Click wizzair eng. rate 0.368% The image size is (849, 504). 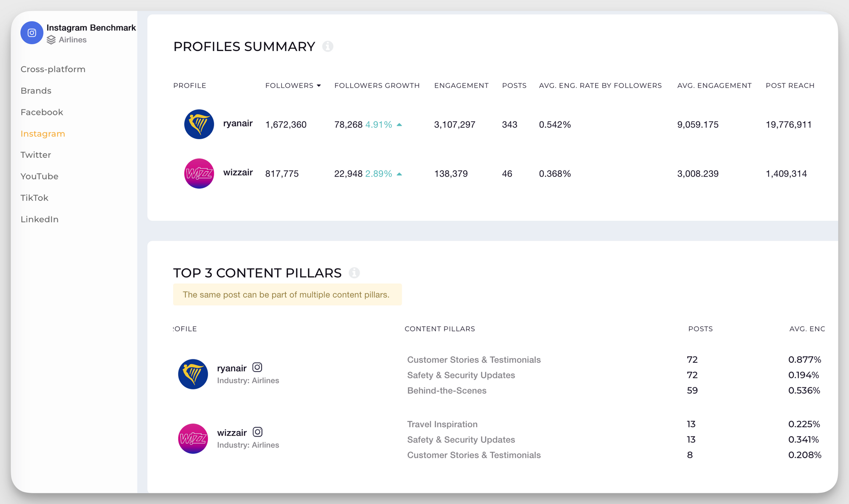[555, 174]
